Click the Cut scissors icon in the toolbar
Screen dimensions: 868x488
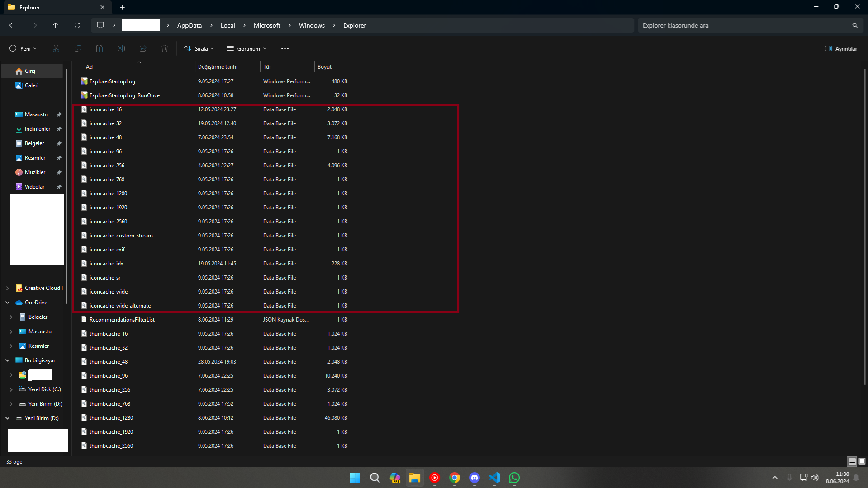(x=56, y=48)
